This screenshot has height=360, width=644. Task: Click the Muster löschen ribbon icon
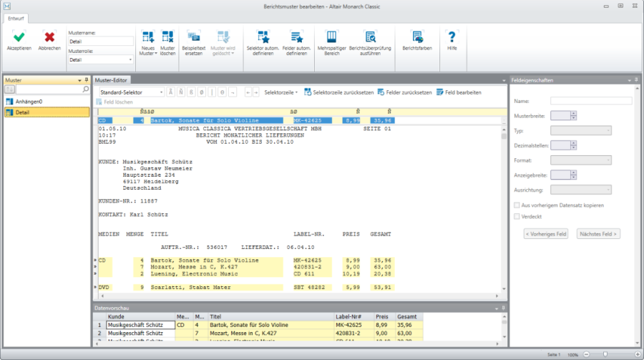click(167, 37)
